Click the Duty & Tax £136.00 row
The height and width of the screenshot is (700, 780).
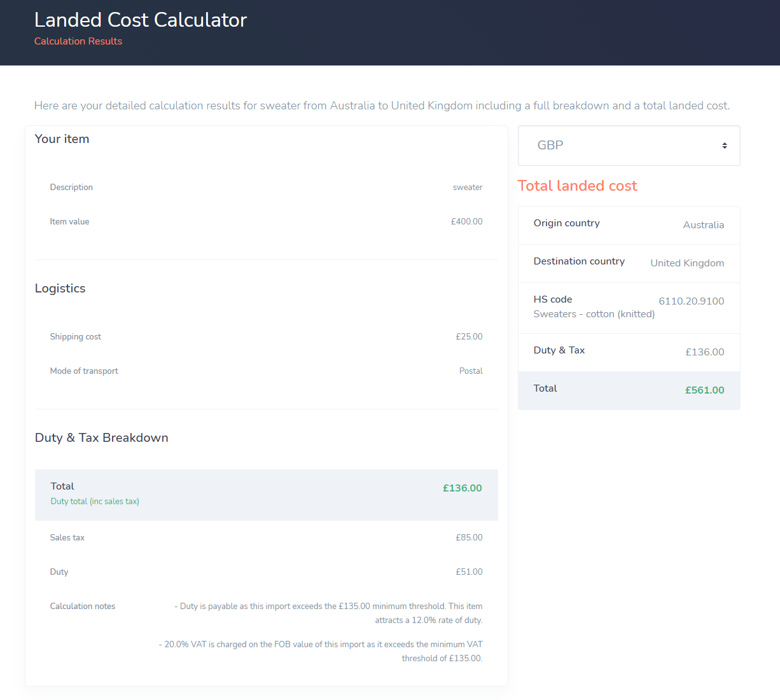pos(629,352)
